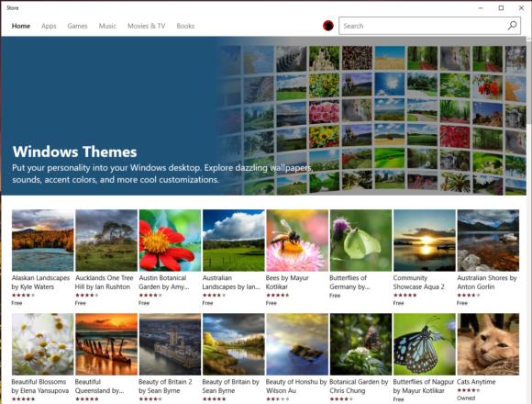Minimize the Store window
Image resolution: width=532 pixels, height=404 pixels.
pos(481,8)
